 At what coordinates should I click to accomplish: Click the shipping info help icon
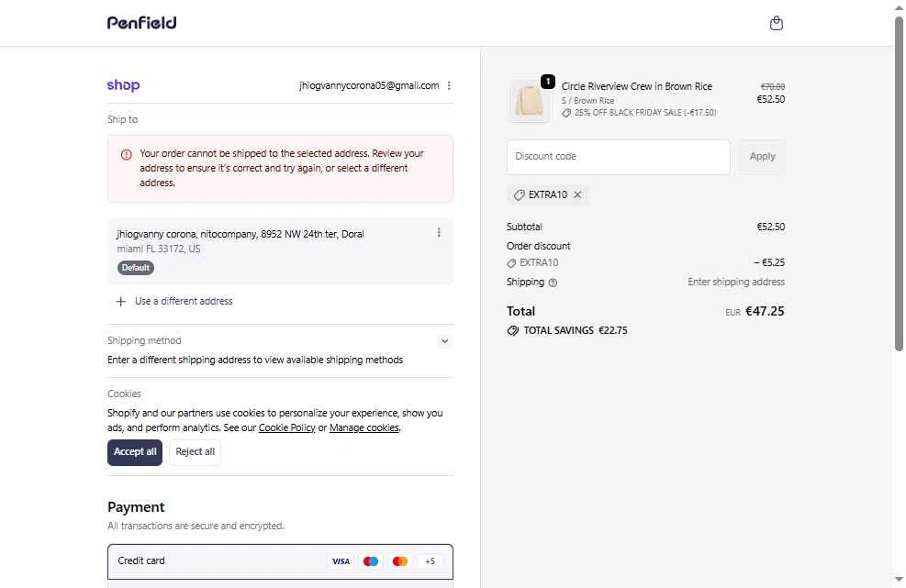(553, 283)
